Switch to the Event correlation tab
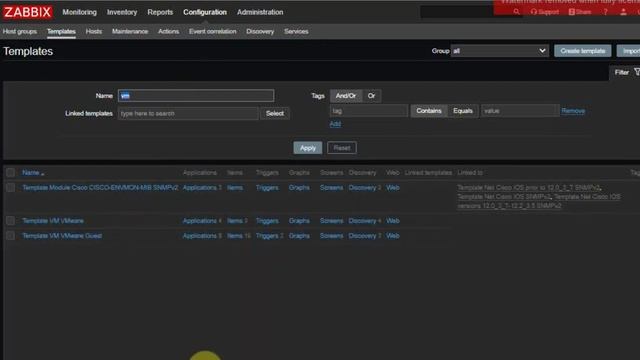 click(x=213, y=31)
